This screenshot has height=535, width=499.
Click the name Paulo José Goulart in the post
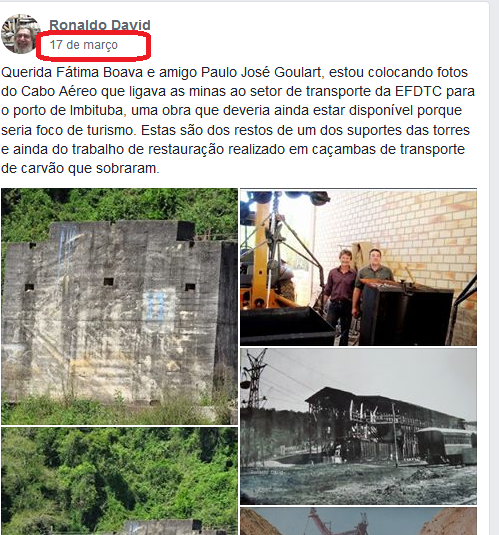click(261, 72)
